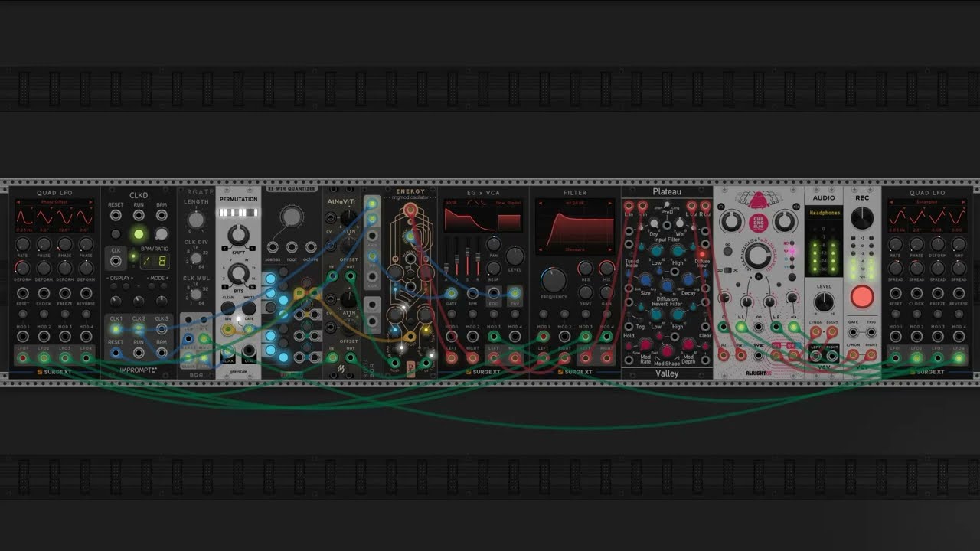Screen dimensions: 980x551
Task: Click the Permutation CLEAR button
Action: click(227, 308)
